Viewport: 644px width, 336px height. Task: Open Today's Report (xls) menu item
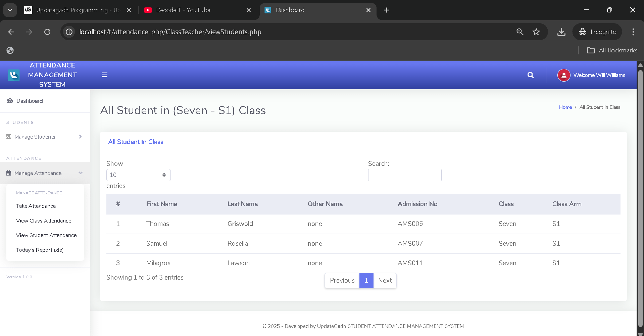click(x=40, y=250)
